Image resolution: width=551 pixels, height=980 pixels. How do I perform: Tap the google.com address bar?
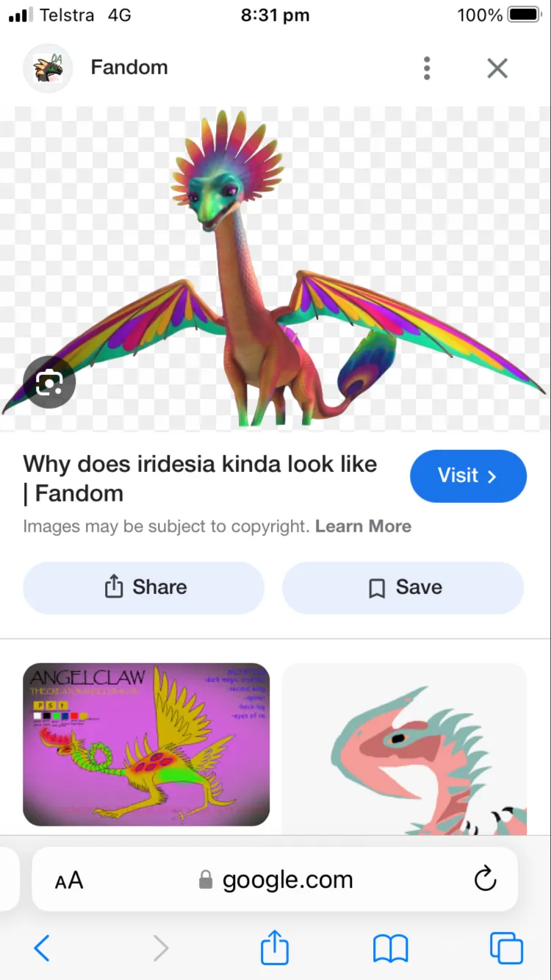287,880
